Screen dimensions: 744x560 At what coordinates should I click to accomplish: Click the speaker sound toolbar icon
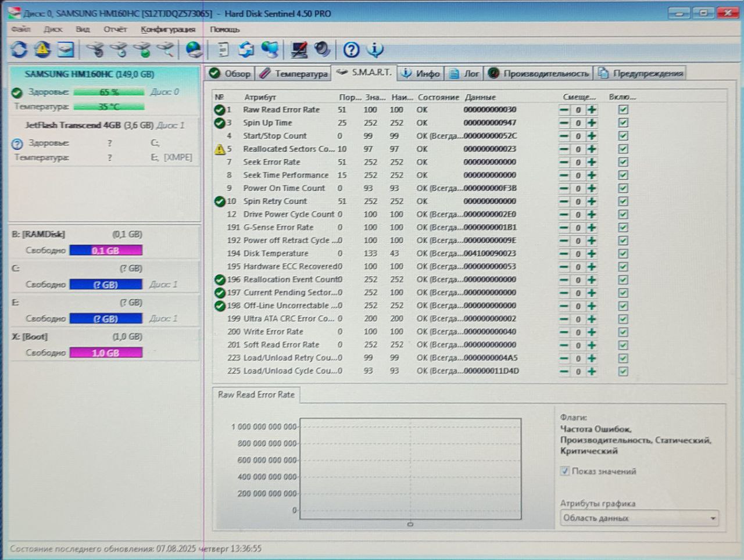pos(322,50)
